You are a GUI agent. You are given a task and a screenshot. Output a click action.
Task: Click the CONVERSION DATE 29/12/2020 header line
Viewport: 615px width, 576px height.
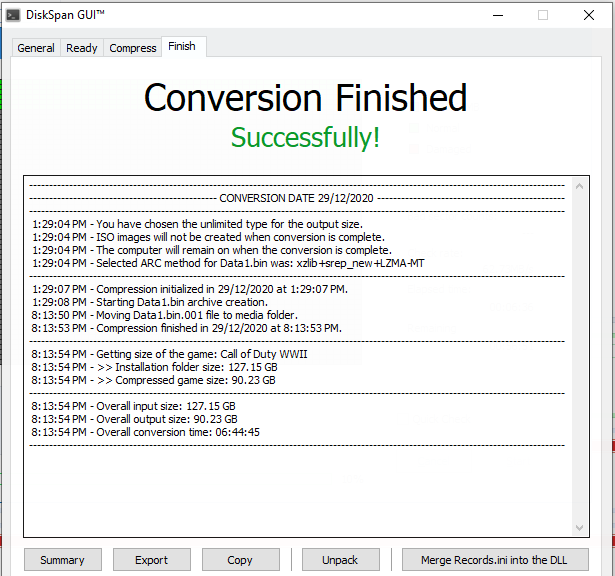click(x=297, y=198)
